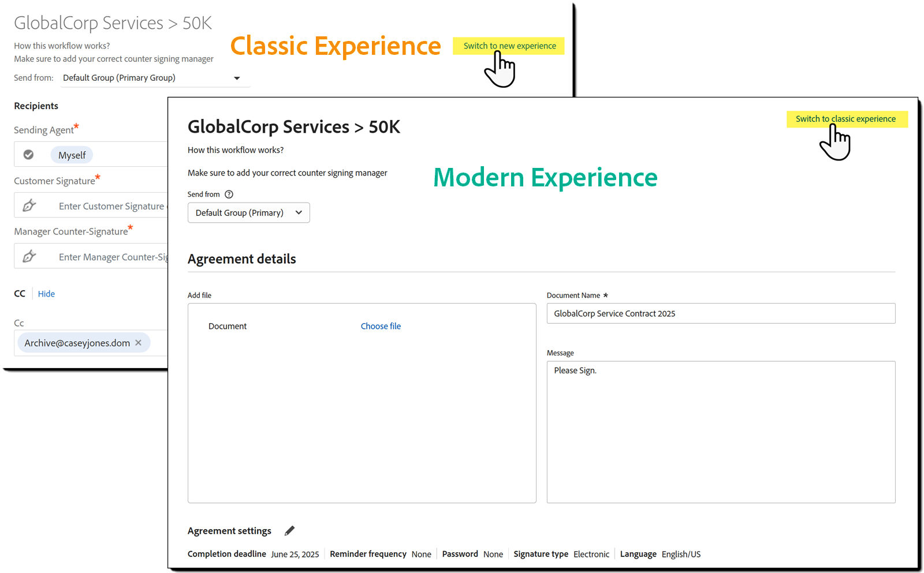Click the Message field label

[x=560, y=353]
